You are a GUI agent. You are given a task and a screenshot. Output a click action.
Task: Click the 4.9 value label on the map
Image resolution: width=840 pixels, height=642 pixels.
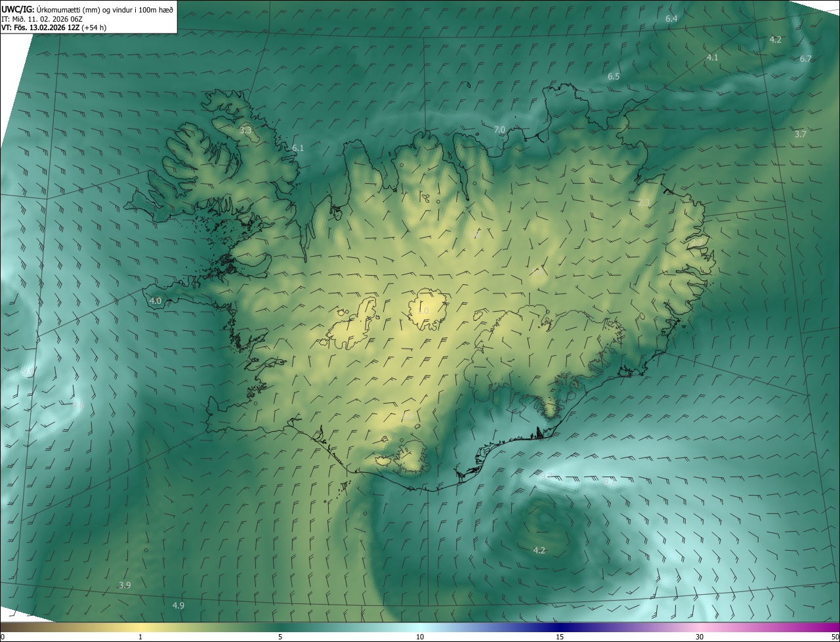tap(178, 605)
